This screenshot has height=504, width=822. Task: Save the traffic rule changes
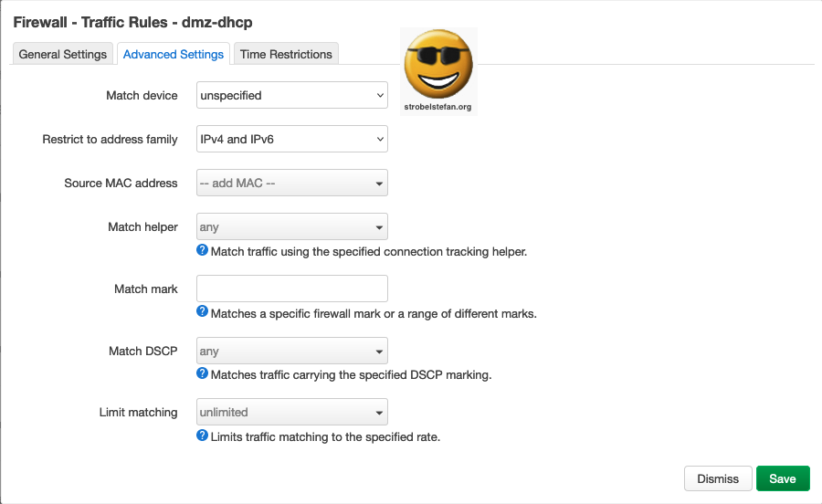[783, 478]
